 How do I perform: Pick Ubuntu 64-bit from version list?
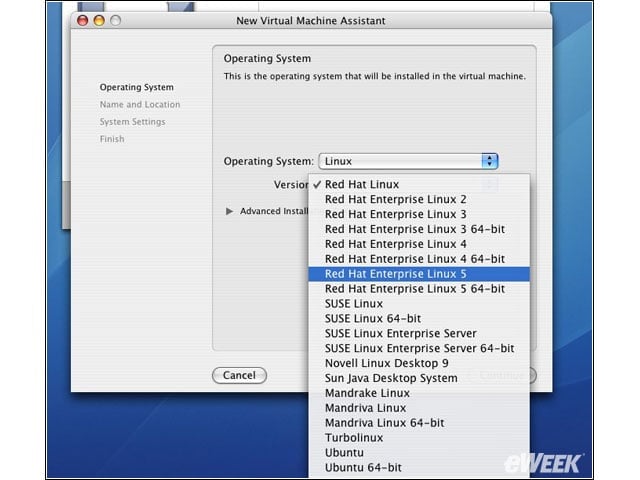(x=419, y=467)
